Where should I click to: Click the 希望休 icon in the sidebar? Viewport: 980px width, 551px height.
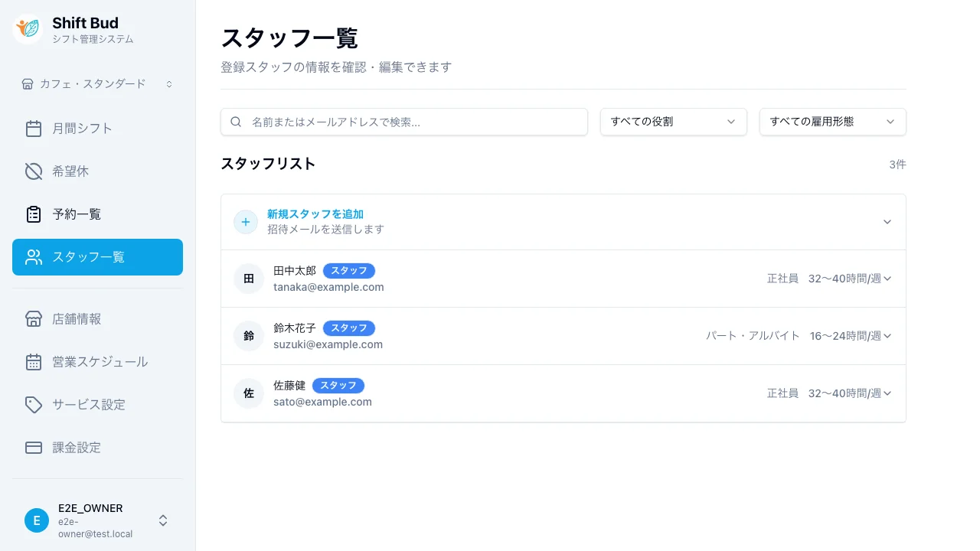pyautogui.click(x=34, y=171)
